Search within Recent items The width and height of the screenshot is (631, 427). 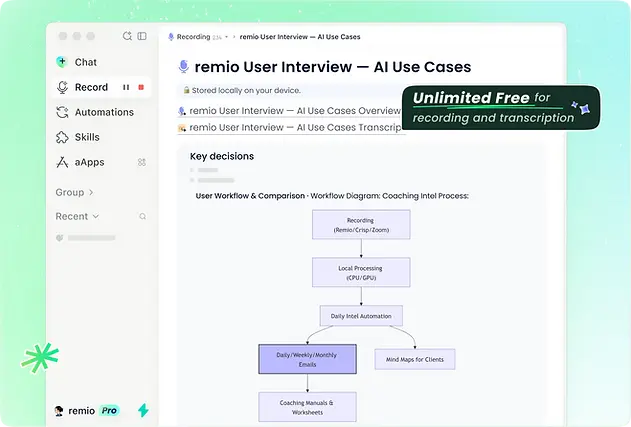click(x=142, y=217)
